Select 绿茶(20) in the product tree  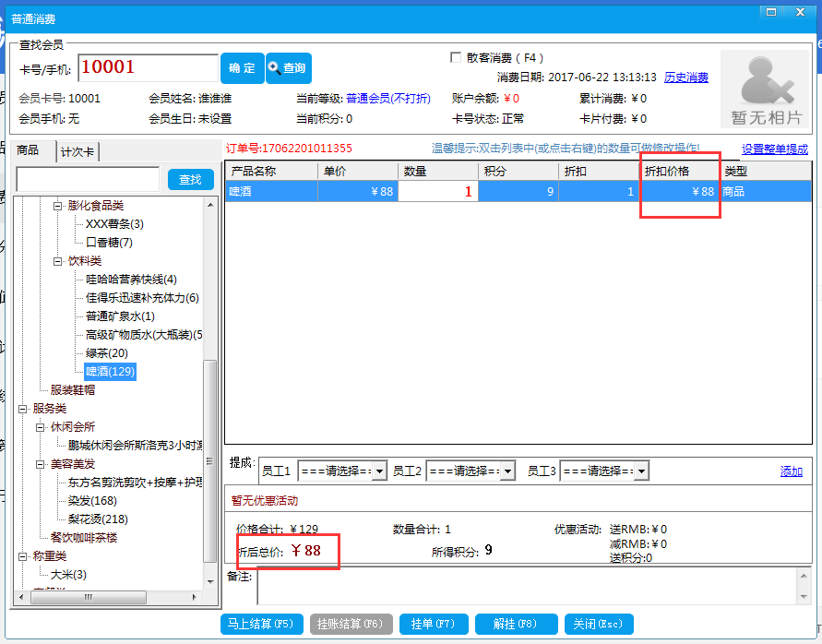pos(106,353)
